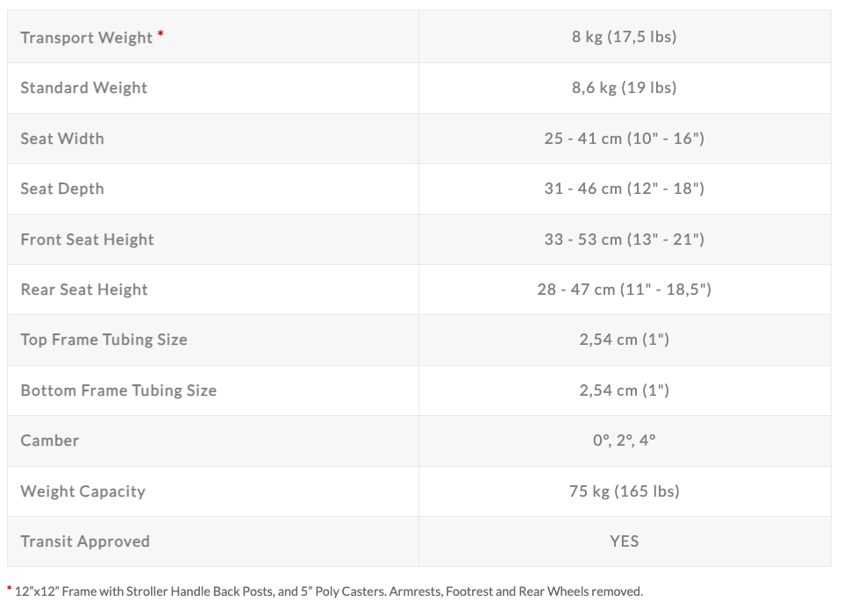
Task: Click the red asterisk beside Transport Weight
Action: 161,35
